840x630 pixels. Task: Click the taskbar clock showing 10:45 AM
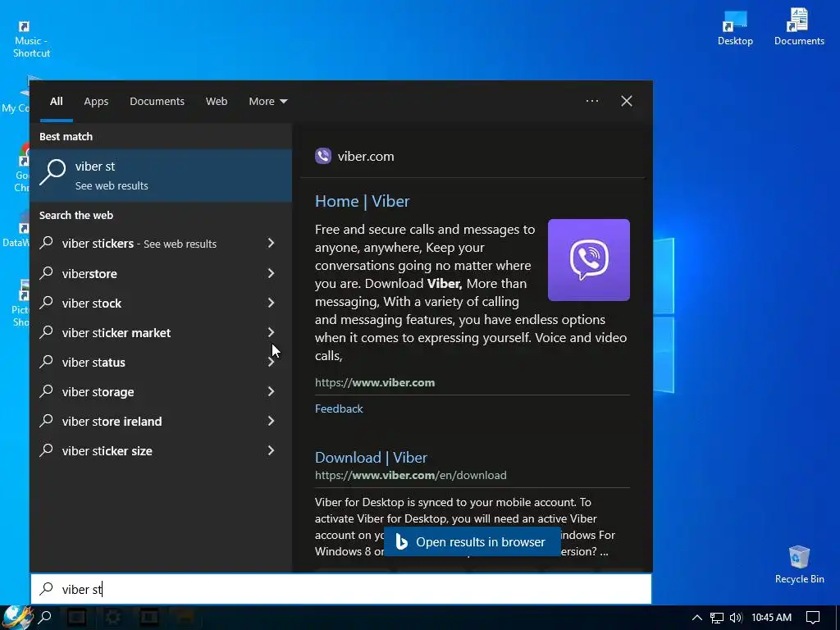coord(771,617)
